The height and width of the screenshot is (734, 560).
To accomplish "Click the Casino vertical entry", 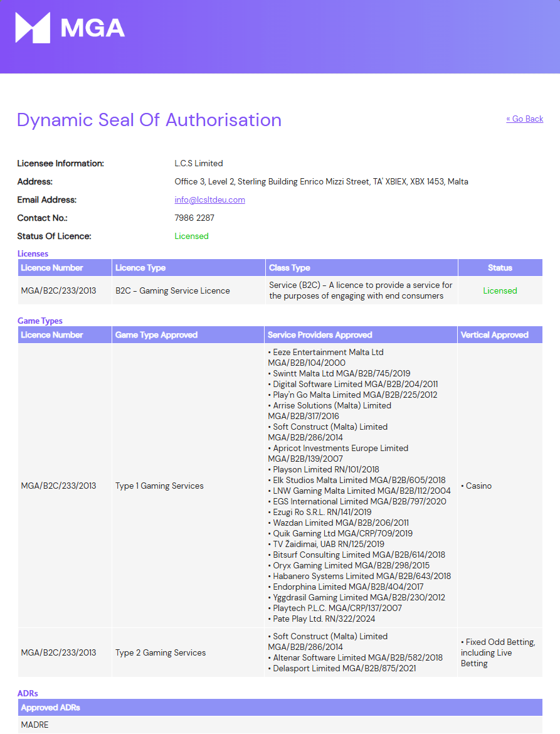I will [x=478, y=486].
